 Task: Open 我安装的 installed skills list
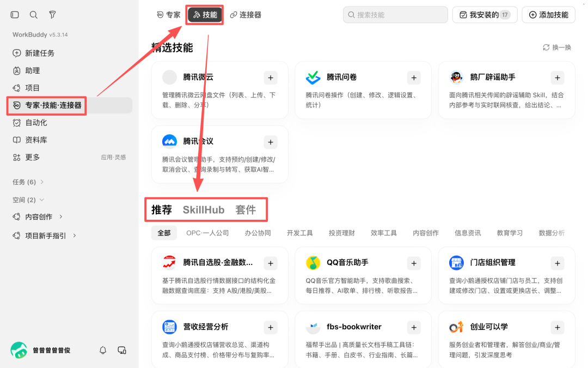coord(485,15)
